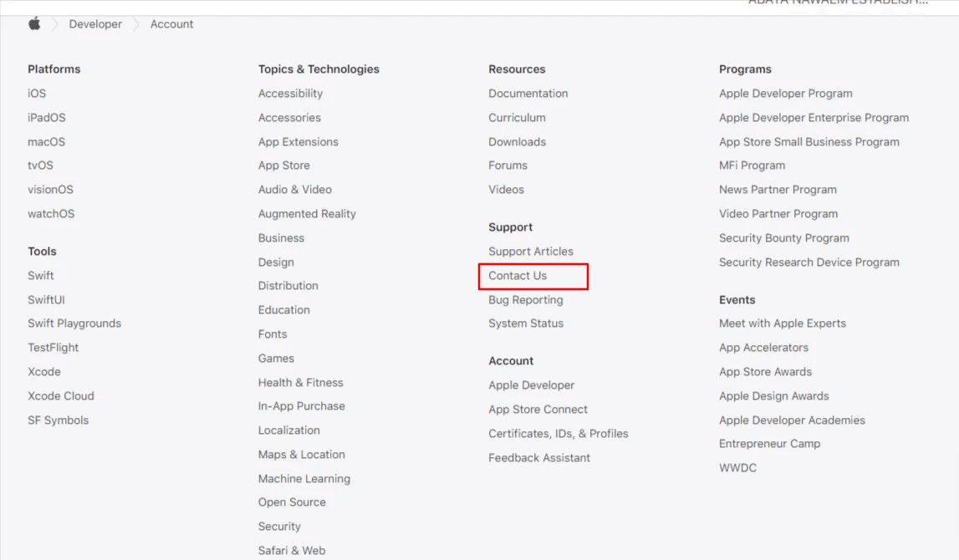The image size is (959, 560).
Task: Select Machine Learning topic
Action: pos(304,479)
